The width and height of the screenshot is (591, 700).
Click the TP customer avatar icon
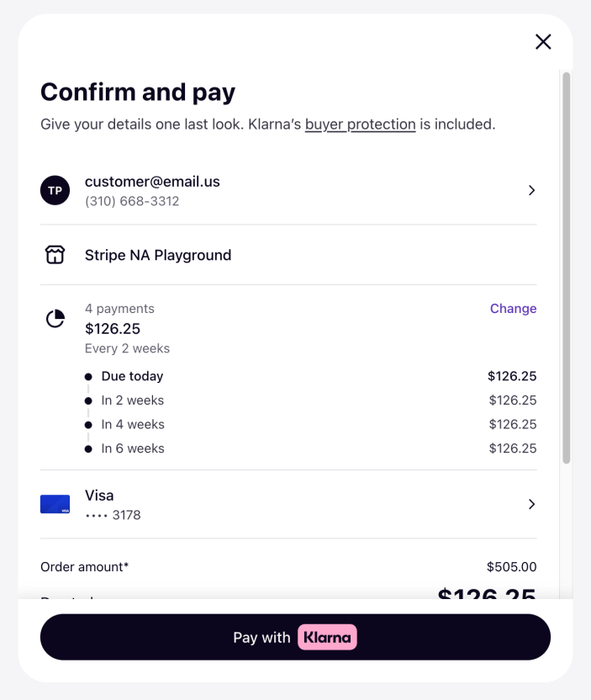(55, 190)
